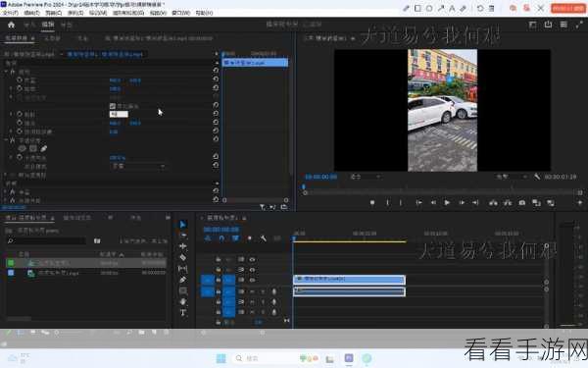Toggle Anchor Point animation stopwatch

tap(20, 123)
